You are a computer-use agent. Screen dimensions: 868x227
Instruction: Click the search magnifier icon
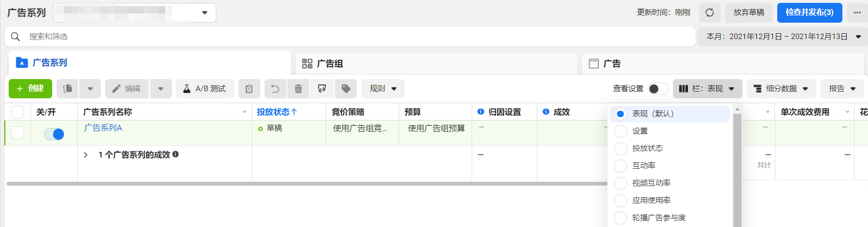point(15,37)
